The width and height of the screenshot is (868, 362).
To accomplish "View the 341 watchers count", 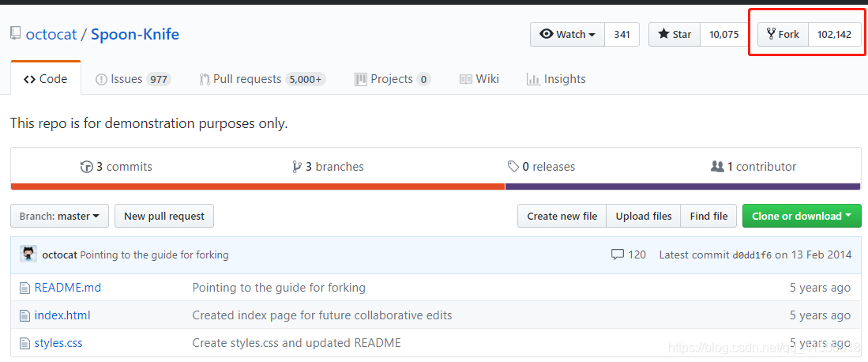I will click(622, 34).
